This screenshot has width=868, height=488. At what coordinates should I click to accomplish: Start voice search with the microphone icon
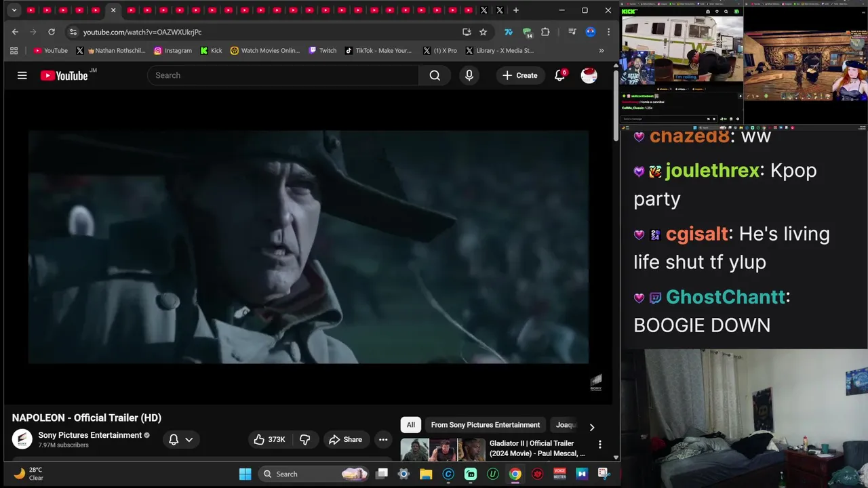pyautogui.click(x=469, y=75)
